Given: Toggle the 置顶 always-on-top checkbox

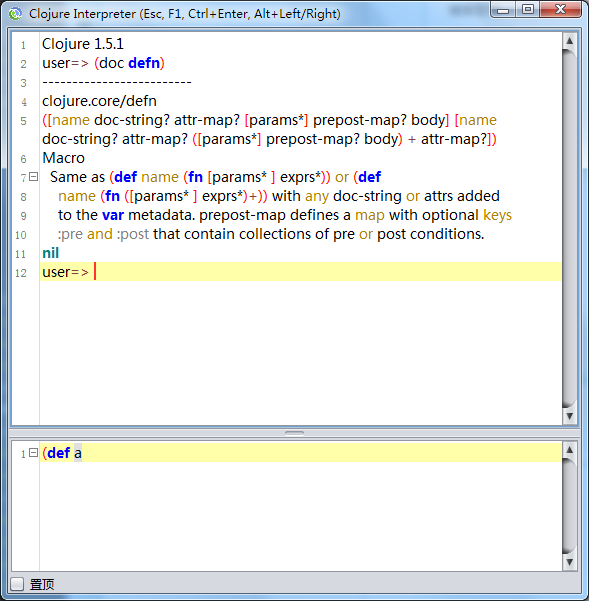Looking at the screenshot, I should point(17,584).
